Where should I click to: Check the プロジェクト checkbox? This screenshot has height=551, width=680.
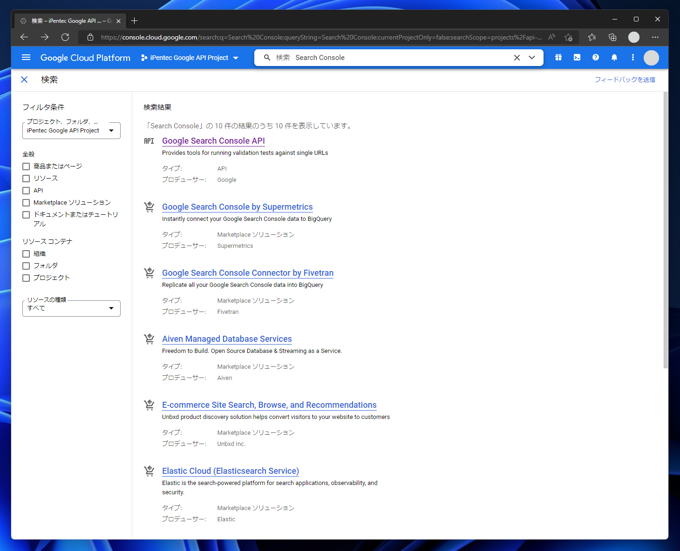point(26,278)
